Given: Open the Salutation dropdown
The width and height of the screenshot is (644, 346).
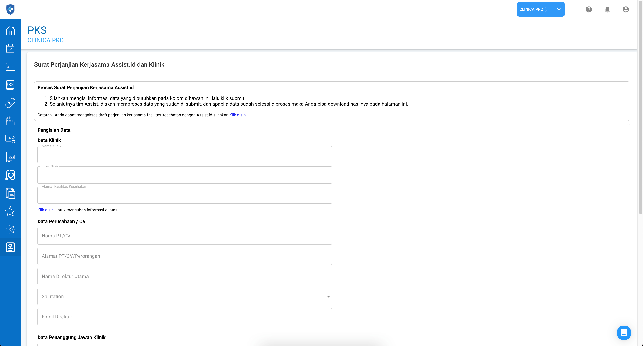Looking at the screenshot, I should tap(185, 297).
